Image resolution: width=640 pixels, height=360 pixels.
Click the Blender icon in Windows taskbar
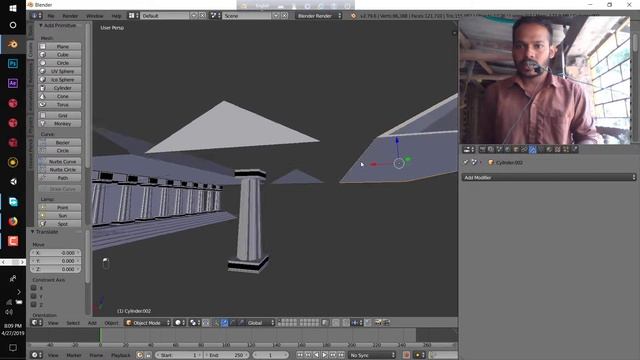coord(13,44)
